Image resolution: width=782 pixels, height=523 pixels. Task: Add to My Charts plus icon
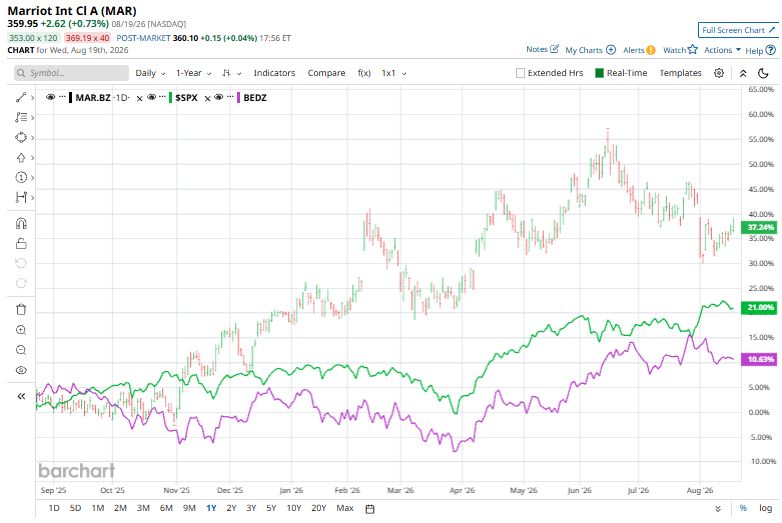611,50
